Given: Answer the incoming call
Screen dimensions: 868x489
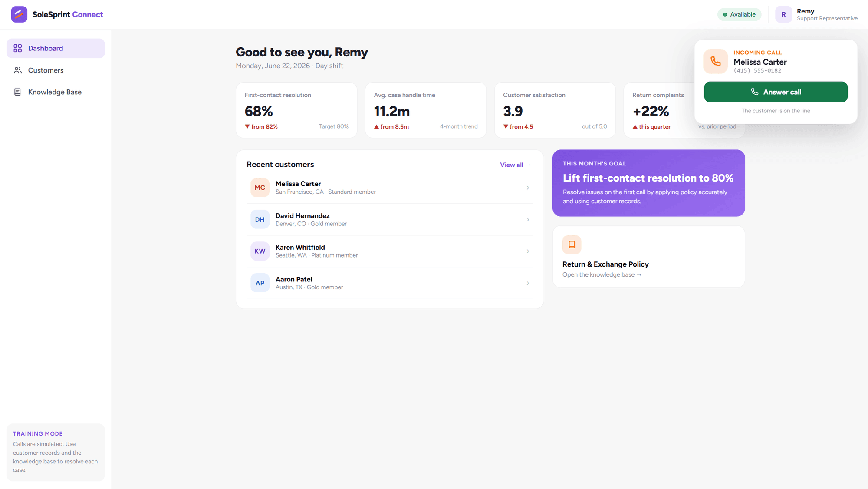Looking at the screenshot, I should pyautogui.click(x=776, y=92).
